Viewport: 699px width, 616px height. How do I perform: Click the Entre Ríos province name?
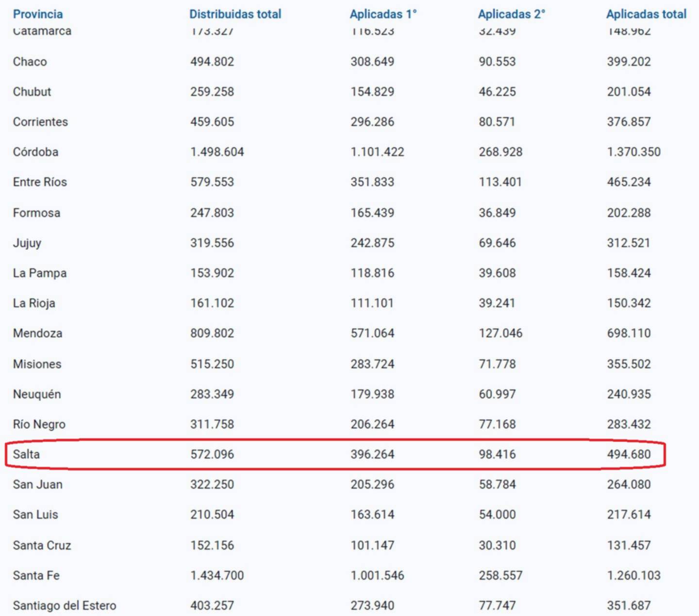point(40,182)
